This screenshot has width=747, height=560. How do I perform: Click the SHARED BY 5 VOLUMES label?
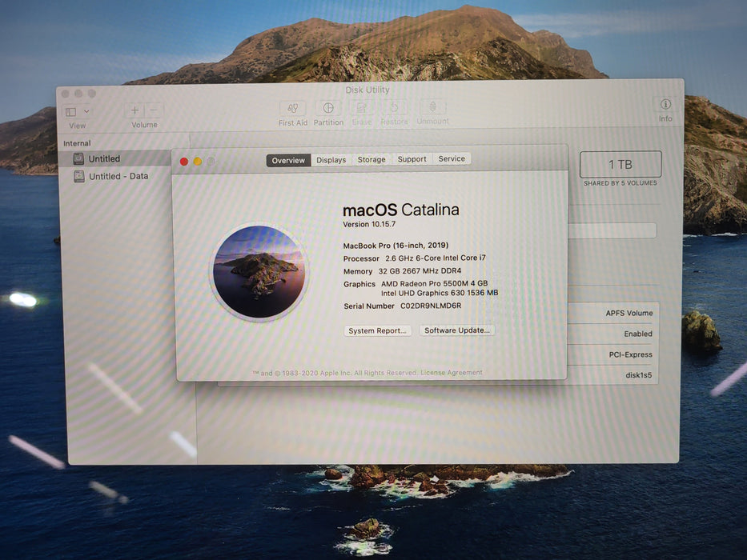(620, 183)
